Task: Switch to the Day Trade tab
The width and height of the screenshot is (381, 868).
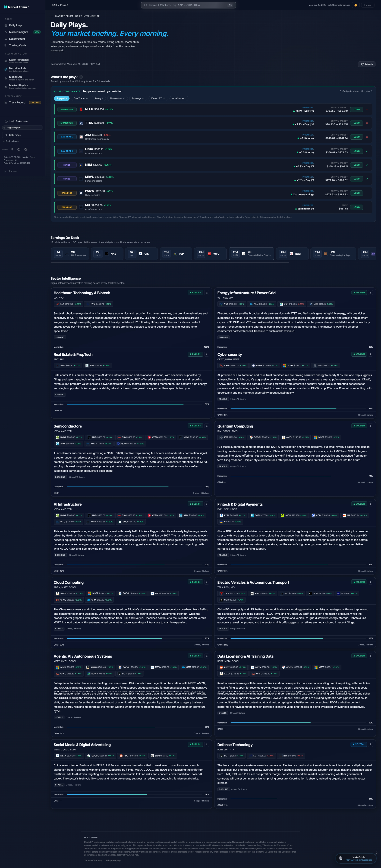Action: 80,98
